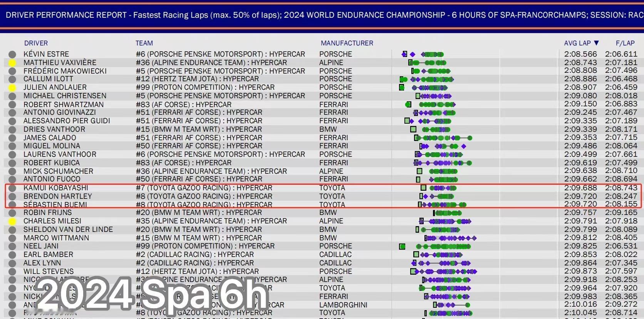Click the grey dot beside Robin Frijns

pos(12,213)
